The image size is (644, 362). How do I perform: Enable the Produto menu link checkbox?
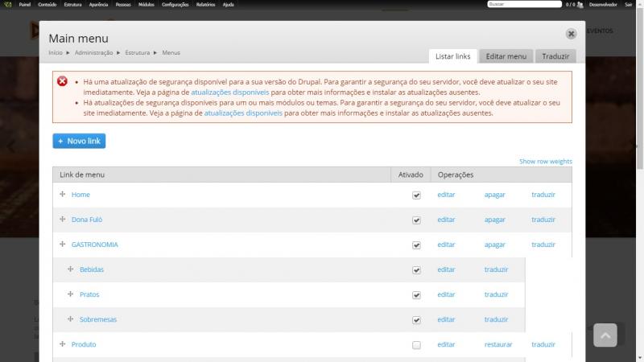click(416, 345)
